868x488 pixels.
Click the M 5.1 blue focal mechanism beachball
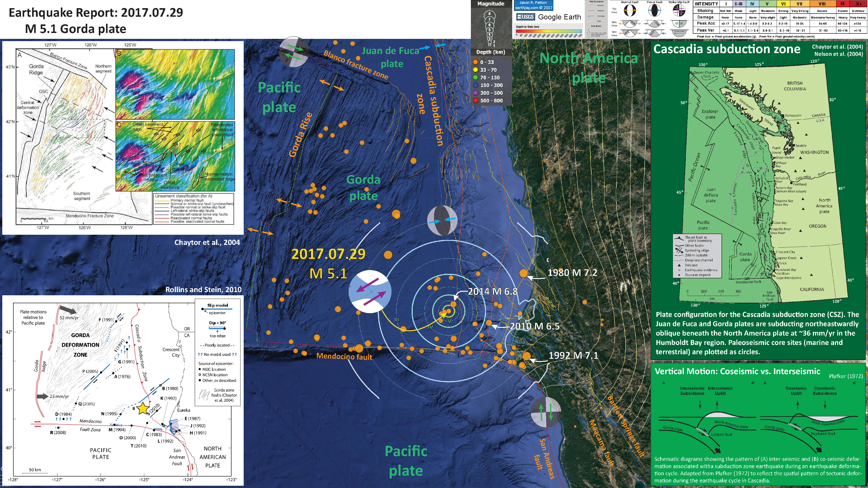(370, 292)
